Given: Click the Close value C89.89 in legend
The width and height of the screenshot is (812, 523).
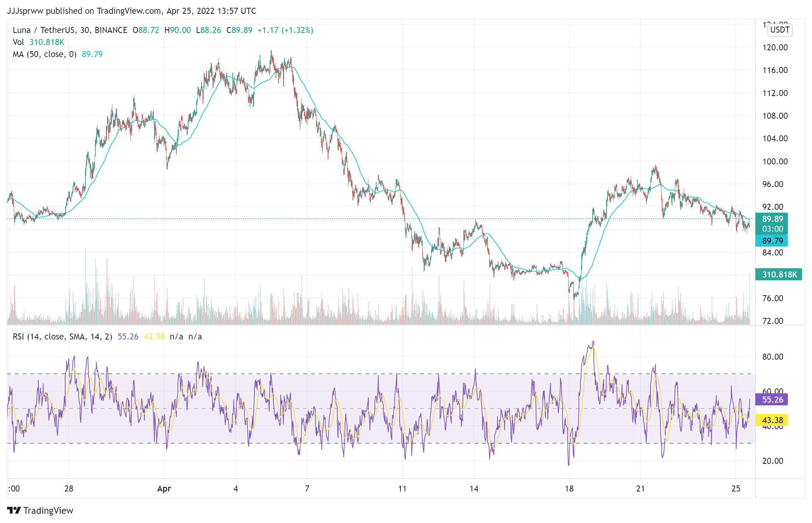Looking at the screenshot, I should pyautogui.click(x=239, y=30).
